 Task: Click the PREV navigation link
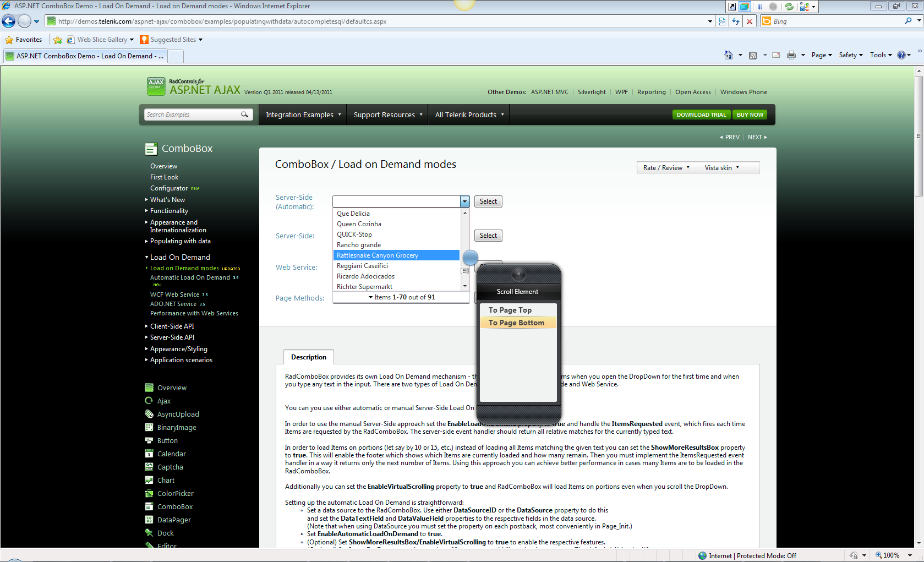pyautogui.click(x=730, y=137)
